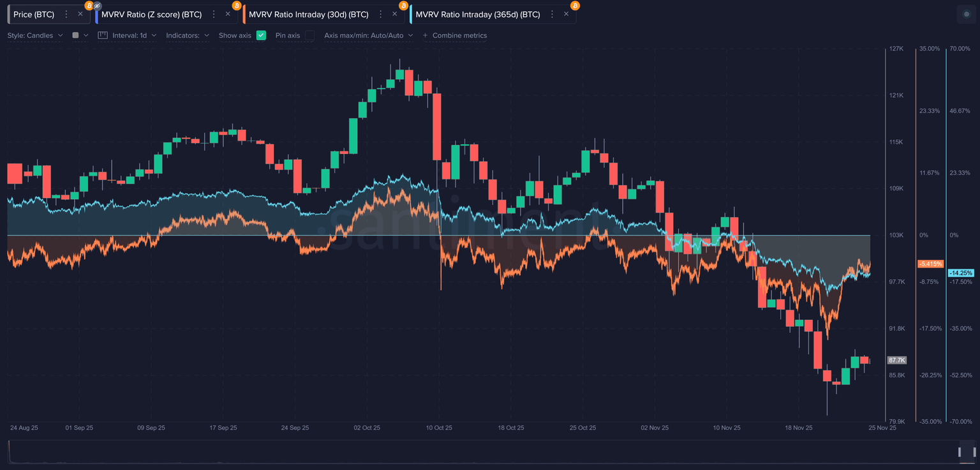
Task: Uncheck the Show axis checkbox
Action: (261, 36)
